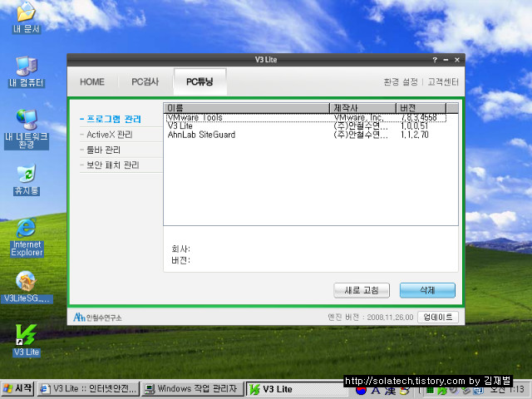This screenshot has height=399, width=532.
Task: Click version 1.1.2.70 cell
Action: coord(414,135)
